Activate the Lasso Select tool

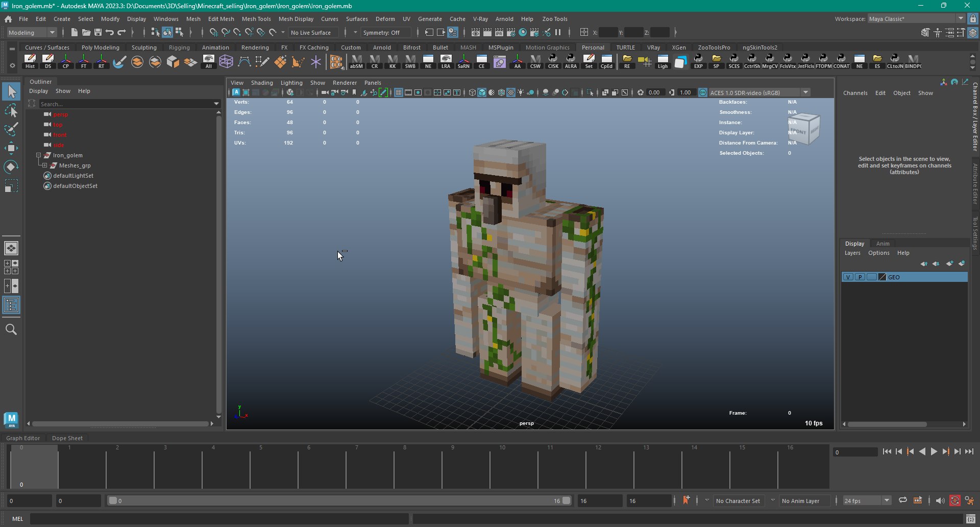11,111
